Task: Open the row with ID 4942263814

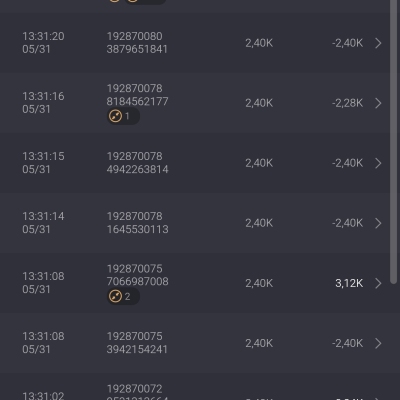Action: point(195,163)
